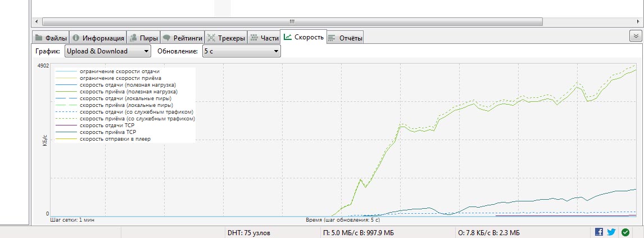Image resolution: width=644 pixels, height=238 pixels.
Task: Click the Шаг сетки: 1 мин label
Action: point(72,221)
